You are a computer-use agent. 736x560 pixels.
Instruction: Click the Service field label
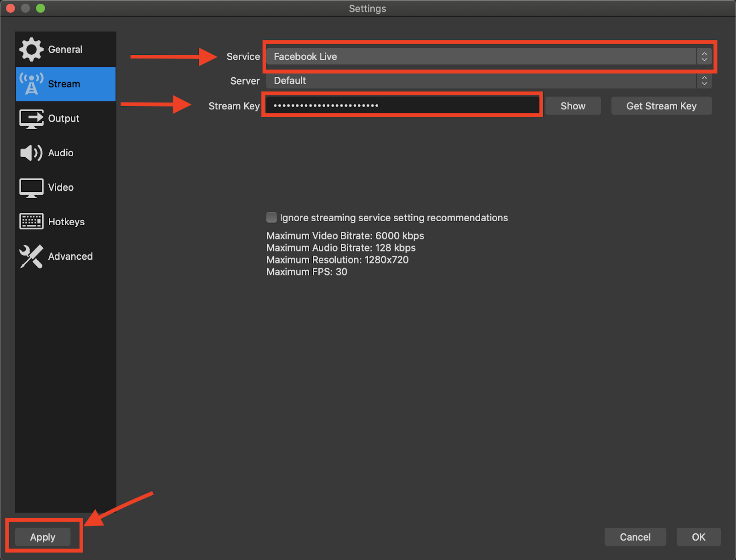(x=243, y=57)
